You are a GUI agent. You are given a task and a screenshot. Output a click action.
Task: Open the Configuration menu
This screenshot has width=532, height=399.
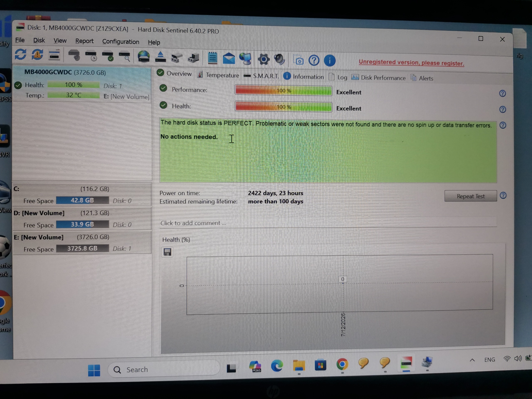coord(121,42)
